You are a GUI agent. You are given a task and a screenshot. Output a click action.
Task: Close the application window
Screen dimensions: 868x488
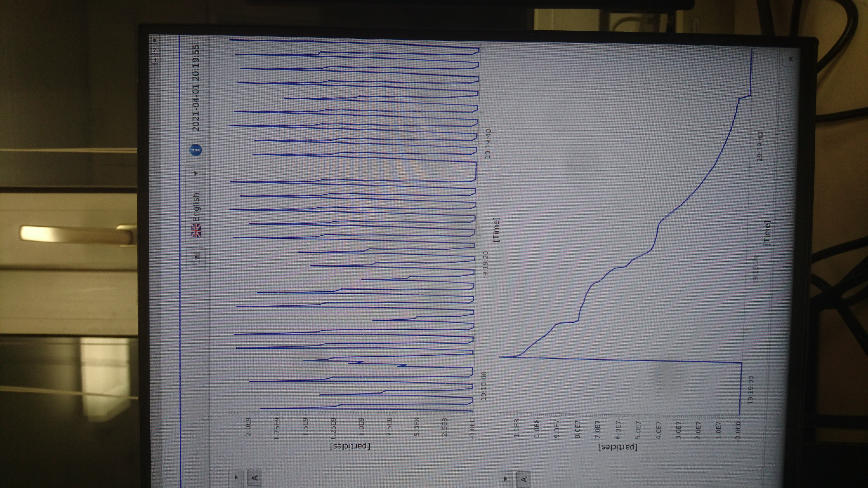click(154, 41)
